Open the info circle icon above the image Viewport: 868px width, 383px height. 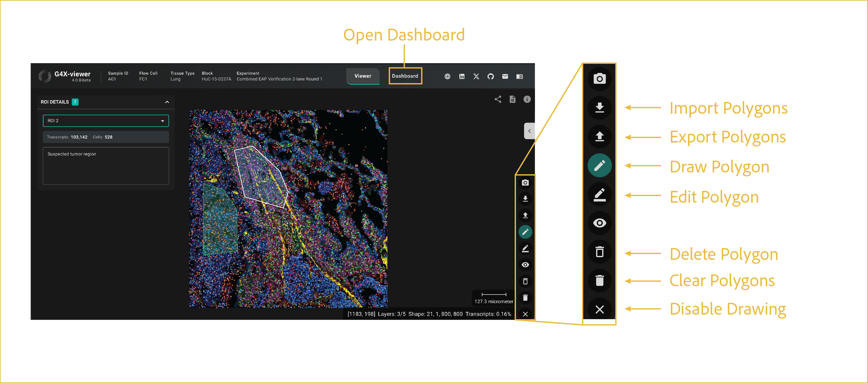527,99
